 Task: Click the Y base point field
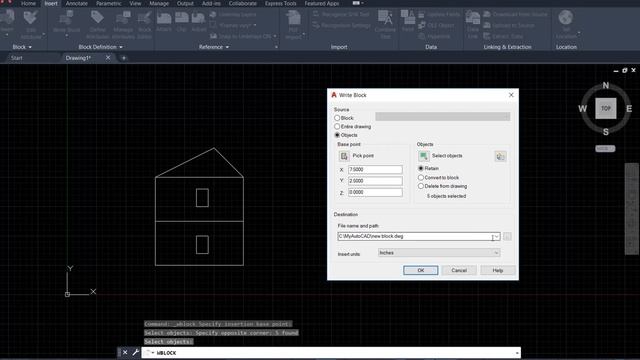(375, 181)
